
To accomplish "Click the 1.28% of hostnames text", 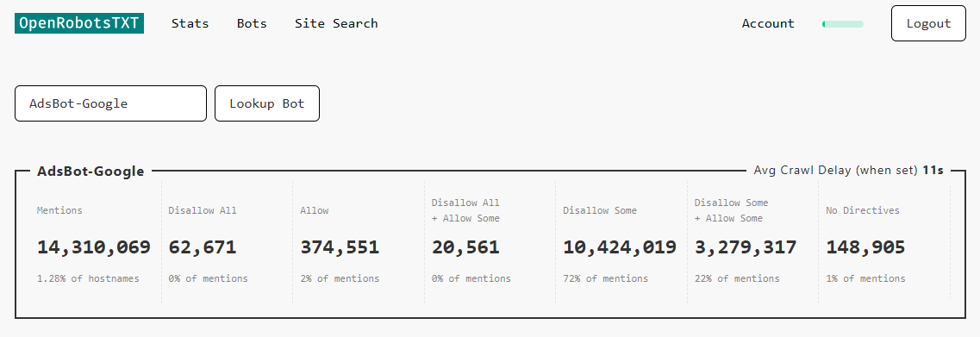I will [88, 278].
